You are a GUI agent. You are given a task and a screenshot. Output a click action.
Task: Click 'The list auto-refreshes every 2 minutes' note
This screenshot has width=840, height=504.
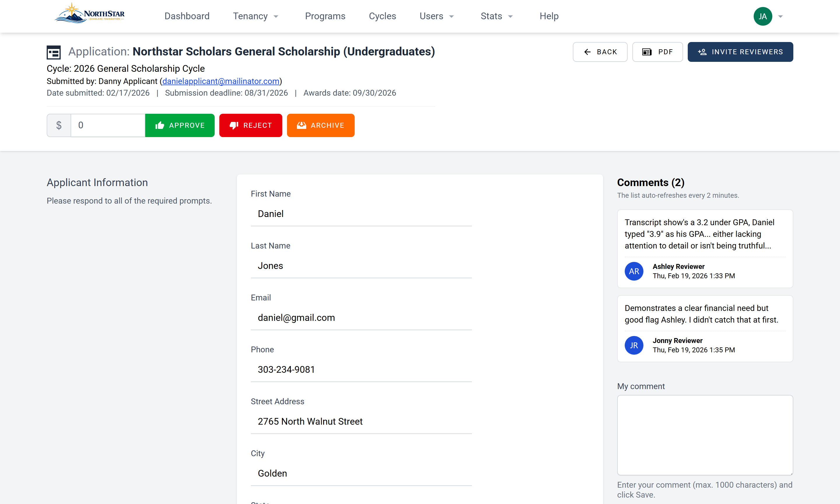click(678, 196)
